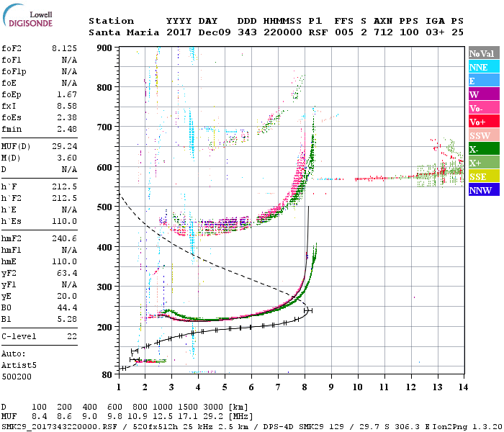Click the Lowell Digisonde logo
The width and height of the screenshot is (504, 432).
(27, 15)
